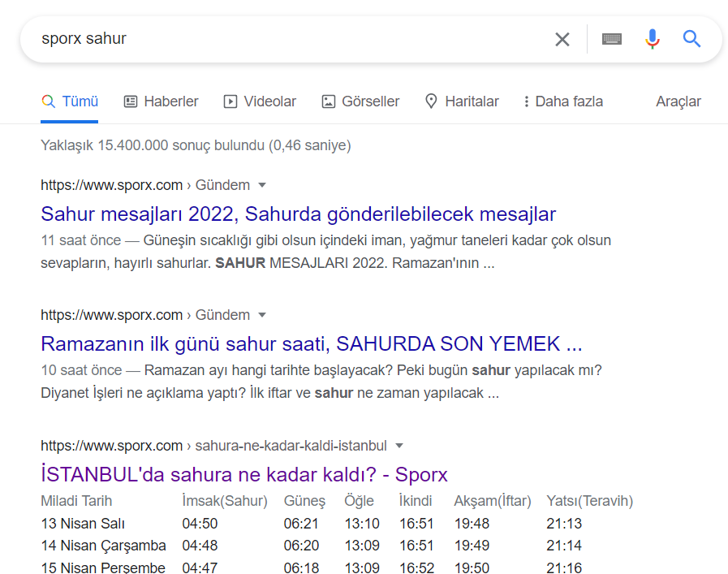Screen dimensions: 728x574
Task: Expand dropdown arrow next to second Gündem result
Action: click(x=262, y=315)
